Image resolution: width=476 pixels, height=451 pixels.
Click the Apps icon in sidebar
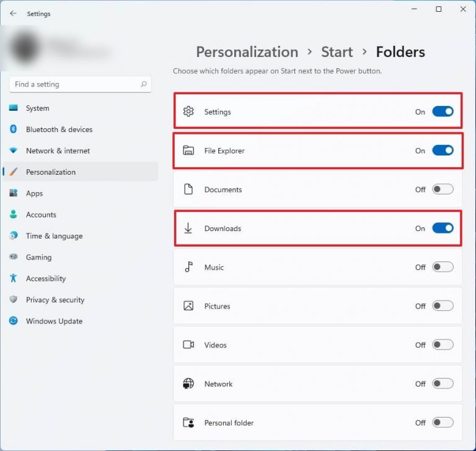14,193
